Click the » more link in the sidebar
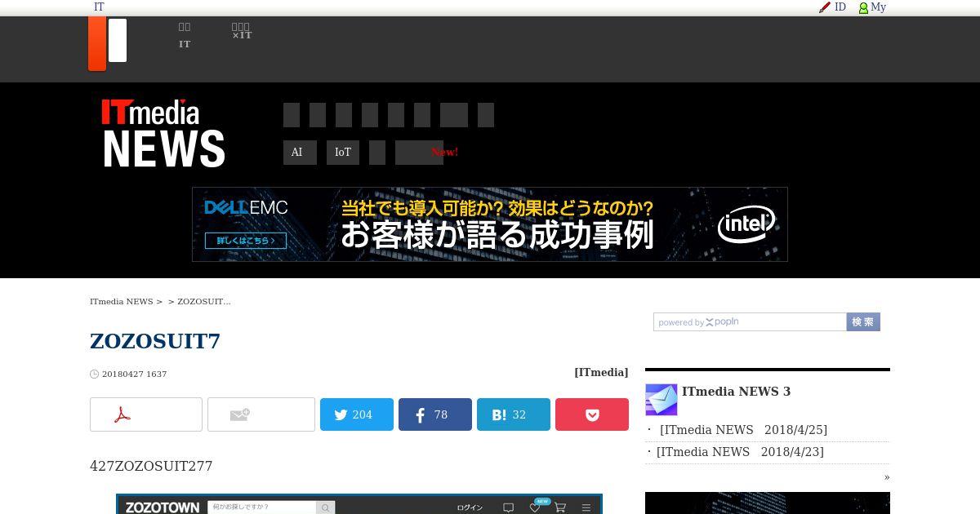 [x=887, y=477]
